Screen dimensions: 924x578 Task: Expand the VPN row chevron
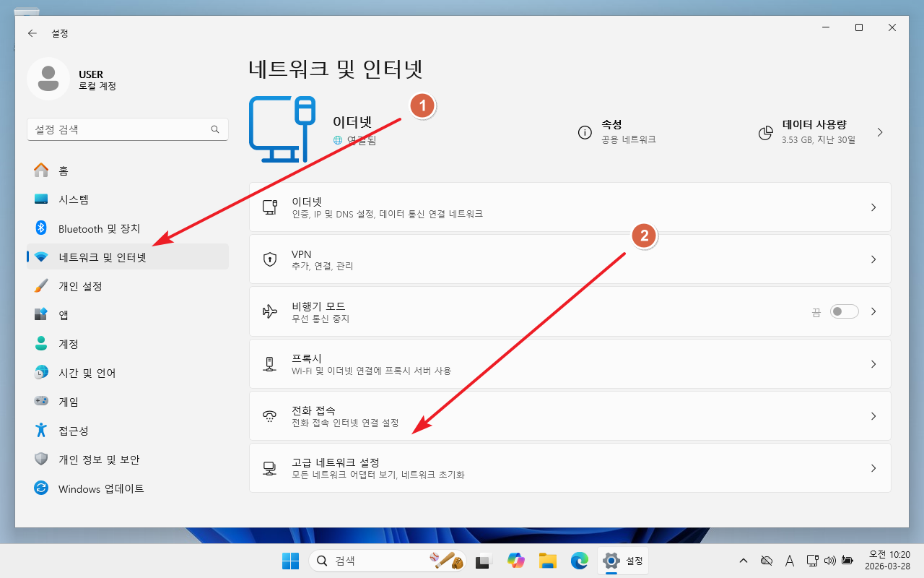873,259
